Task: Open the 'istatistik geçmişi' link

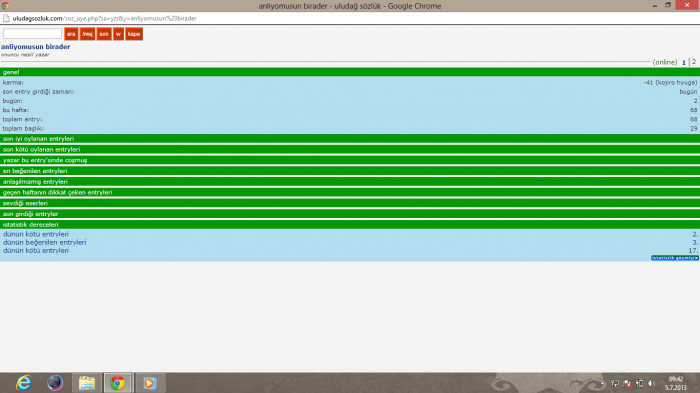Action: 675,258
